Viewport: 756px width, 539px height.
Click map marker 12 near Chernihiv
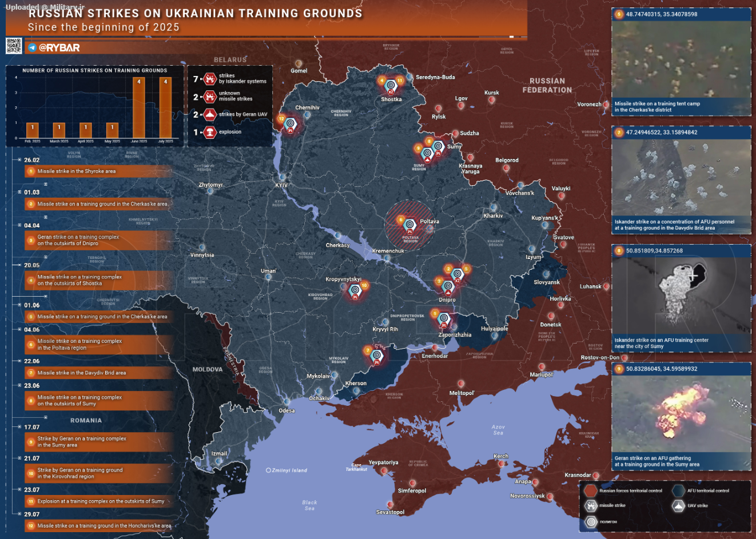click(281, 119)
